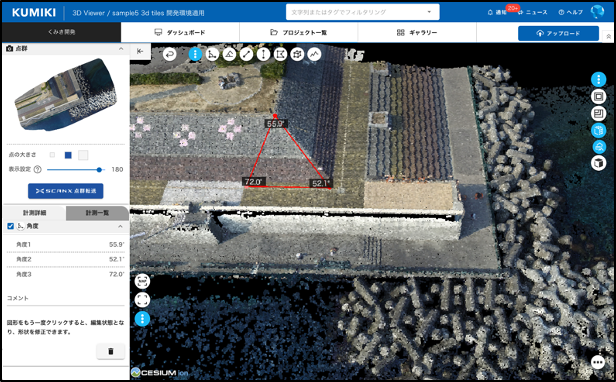Select the distance line measurement tool
Screen dimensions: 616x382
[246, 54]
